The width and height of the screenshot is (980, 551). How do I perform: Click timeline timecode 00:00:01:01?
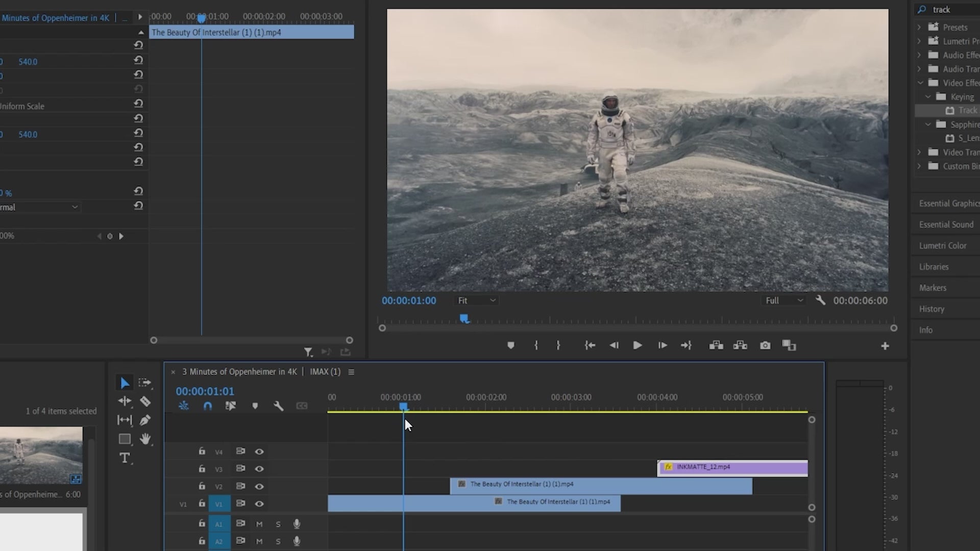click(x=205, y=391)
